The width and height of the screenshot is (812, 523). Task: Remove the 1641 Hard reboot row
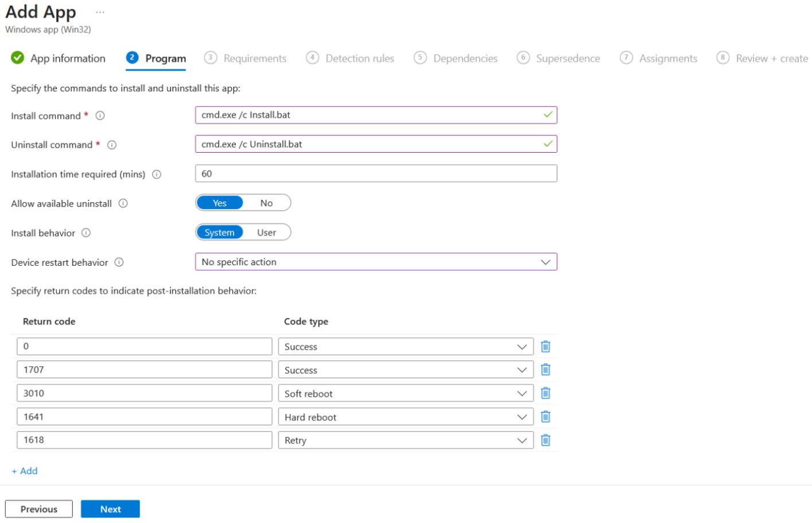coord(545,417)
